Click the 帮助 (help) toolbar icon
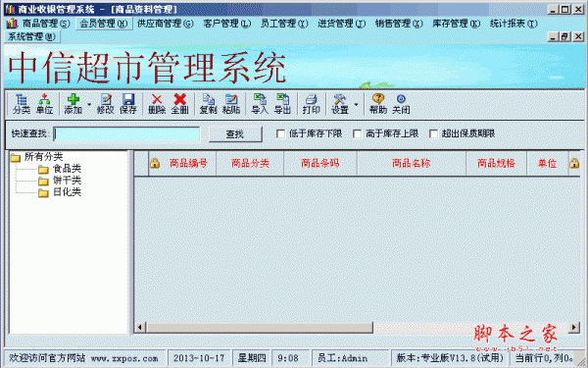 coord(378,104)
